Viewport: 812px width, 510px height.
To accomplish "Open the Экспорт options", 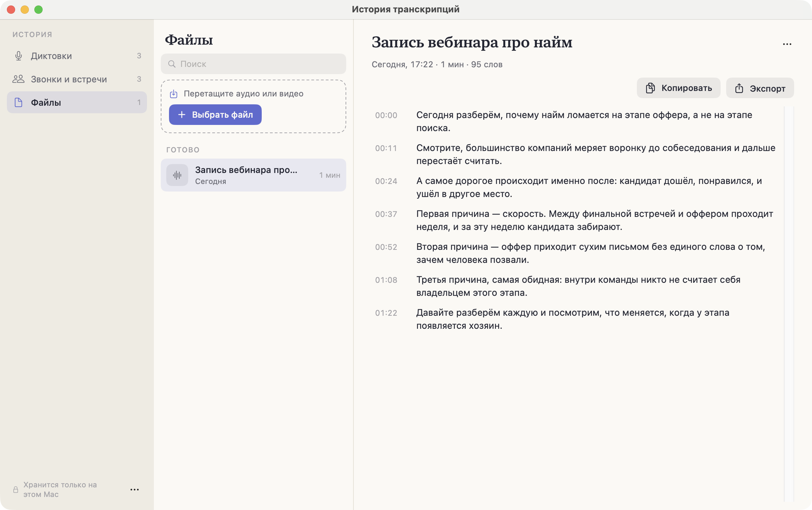I will click(x=760, y=88).
